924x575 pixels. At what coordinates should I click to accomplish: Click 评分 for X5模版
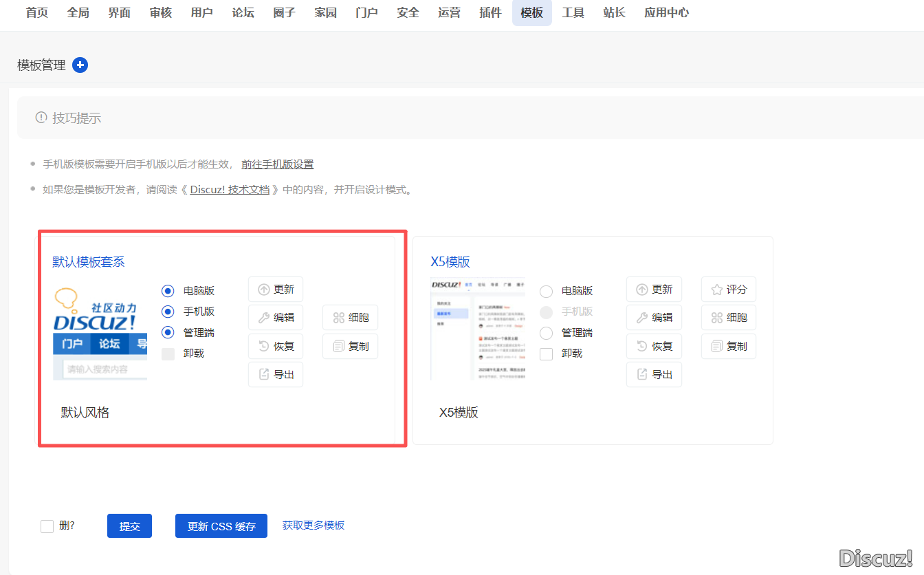tap(729, 290)
